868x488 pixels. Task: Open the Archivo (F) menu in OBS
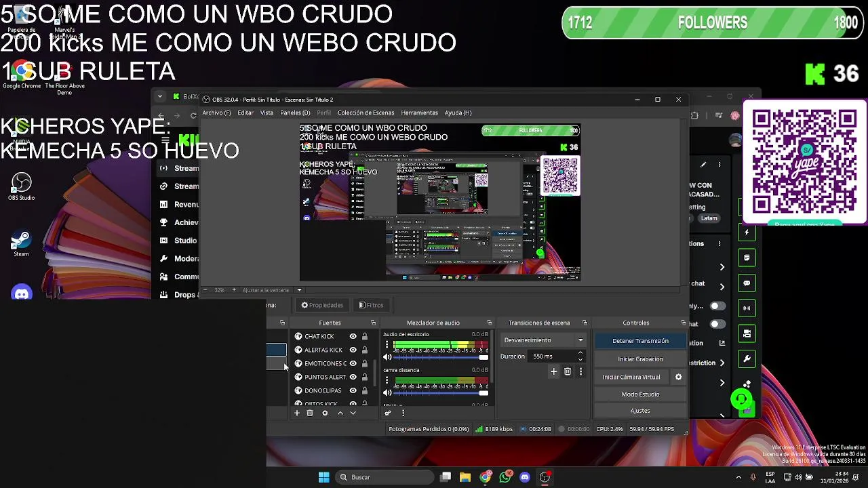[x=216, y=113]
